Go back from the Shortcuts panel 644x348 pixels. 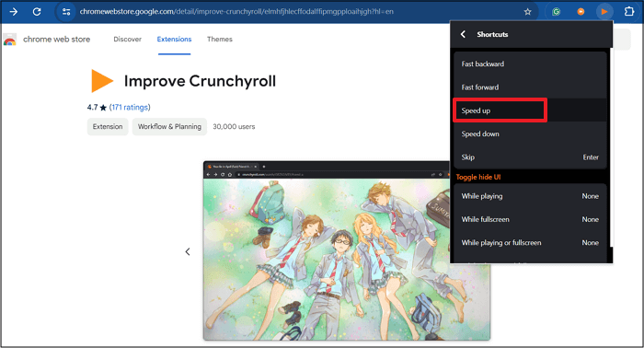[x=463, y=34]
